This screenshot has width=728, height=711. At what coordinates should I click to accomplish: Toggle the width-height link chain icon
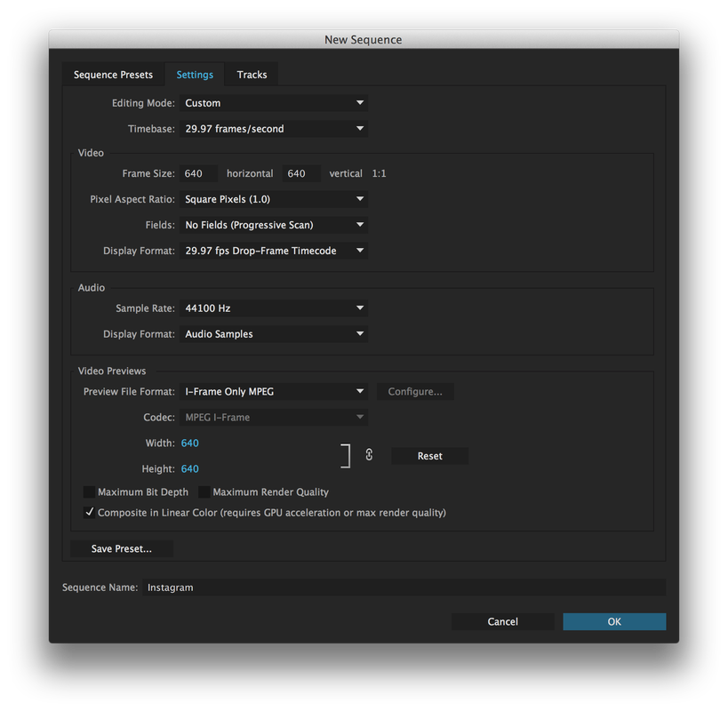[369, 455]
